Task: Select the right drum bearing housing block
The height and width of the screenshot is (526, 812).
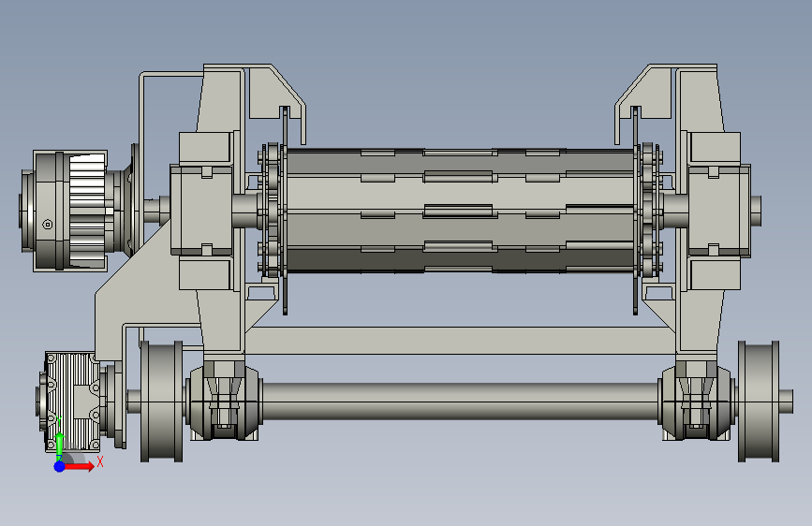Action: click(718, 211)
